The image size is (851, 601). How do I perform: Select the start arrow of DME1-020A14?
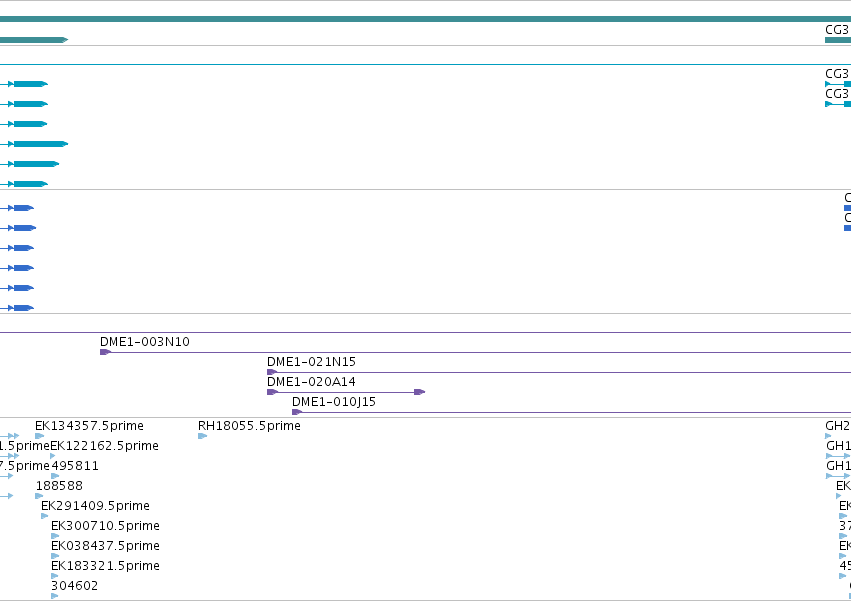pyautogui.click(x=272, y=392)
